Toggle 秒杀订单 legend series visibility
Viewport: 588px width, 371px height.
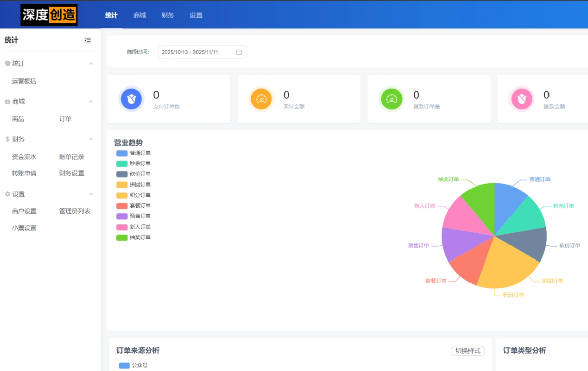[133, 164]
